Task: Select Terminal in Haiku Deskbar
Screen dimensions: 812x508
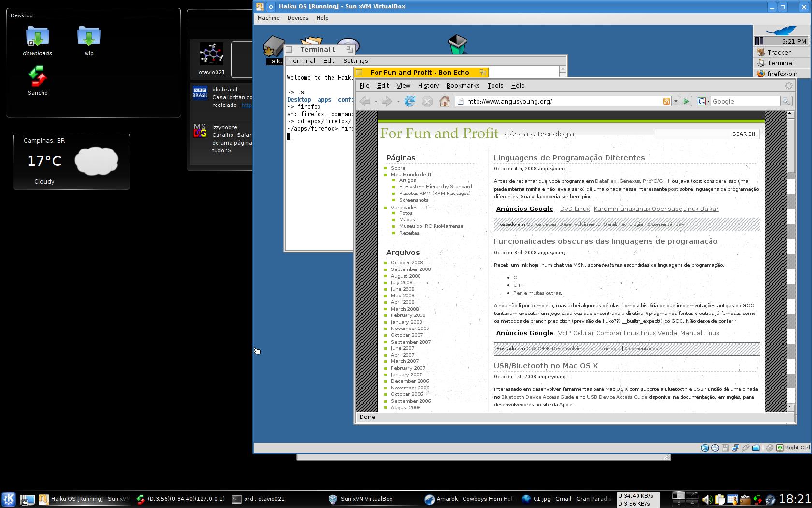Action: coord(782,63)
